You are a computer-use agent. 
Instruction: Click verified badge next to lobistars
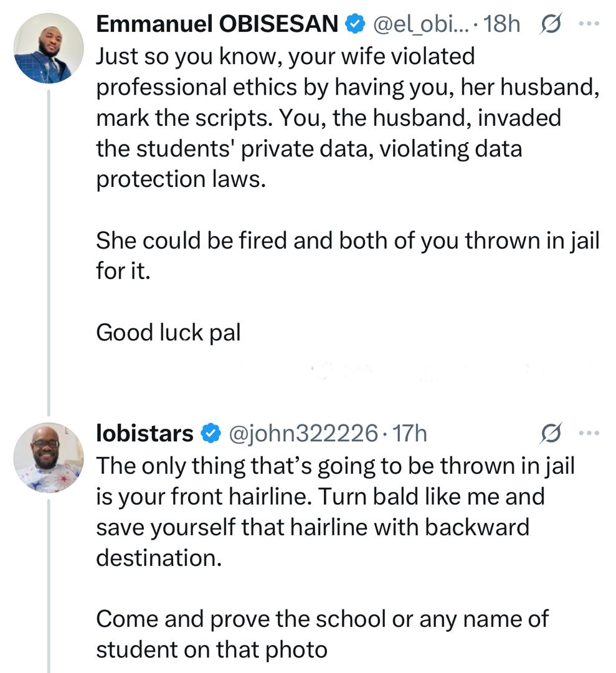coord(212,432)
